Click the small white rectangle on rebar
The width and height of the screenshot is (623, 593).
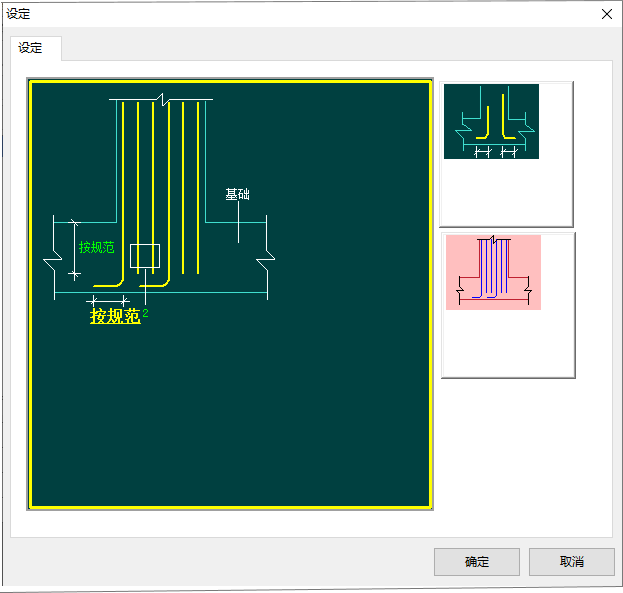[x=144, y=256]
